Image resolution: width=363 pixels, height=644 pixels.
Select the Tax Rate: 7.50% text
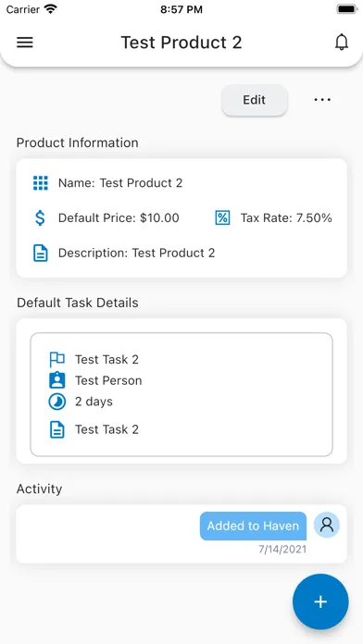point(286,218)
